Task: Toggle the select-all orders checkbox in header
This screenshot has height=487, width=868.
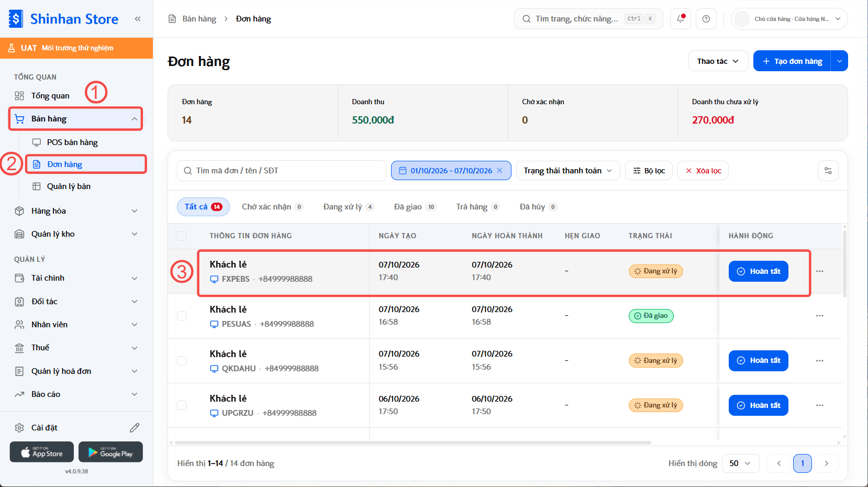Action: click(x=182, y=236)
